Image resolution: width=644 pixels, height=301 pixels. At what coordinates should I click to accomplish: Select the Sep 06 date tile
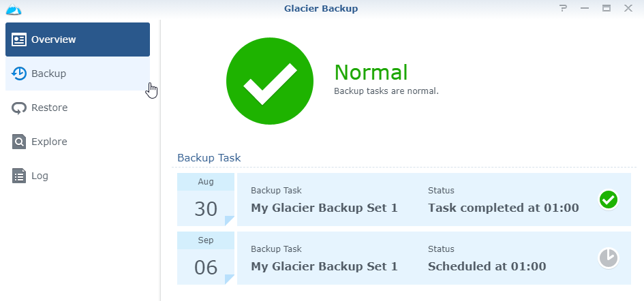tap(206, 258)
